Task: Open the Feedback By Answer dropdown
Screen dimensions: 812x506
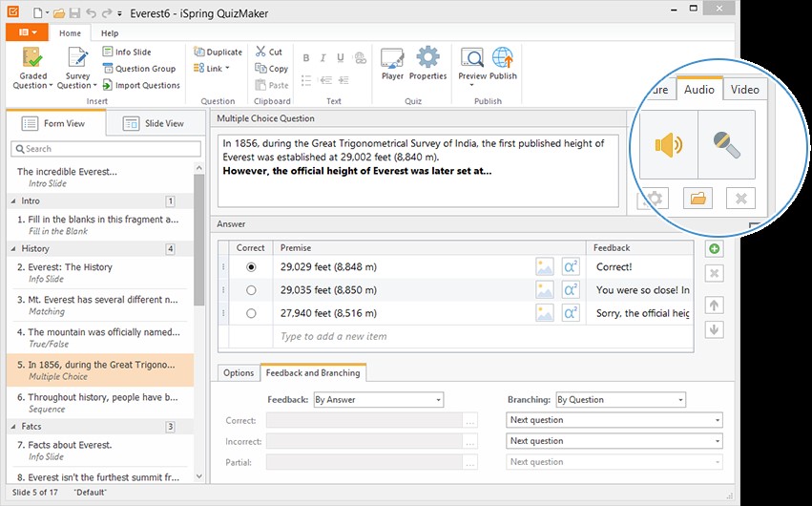Action: click(379, 399)
